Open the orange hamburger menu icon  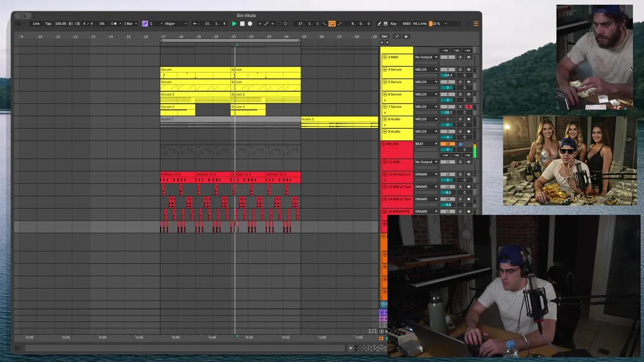coord(476,24)
